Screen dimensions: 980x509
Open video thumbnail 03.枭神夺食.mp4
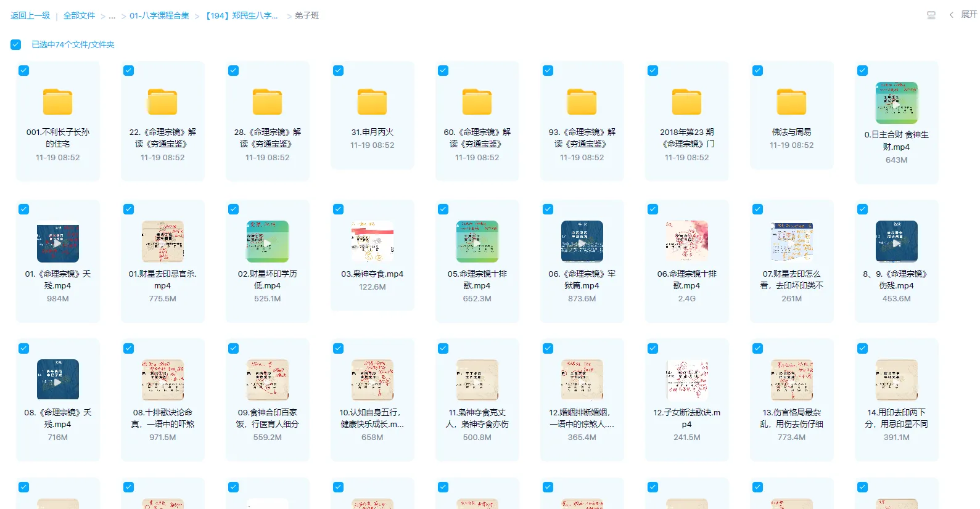pyautogui.click(x=373, y=242)
